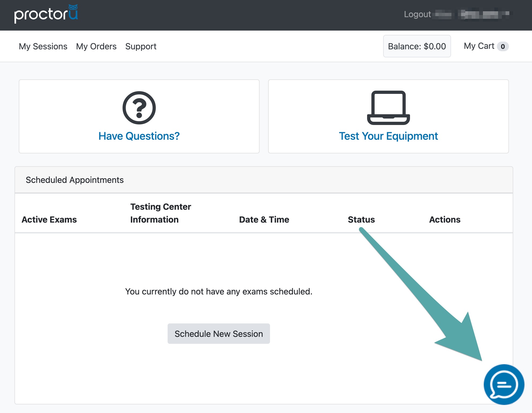The image size is (532, 413).
Task: Go to the My Orders page
Action: pos(96,46)
